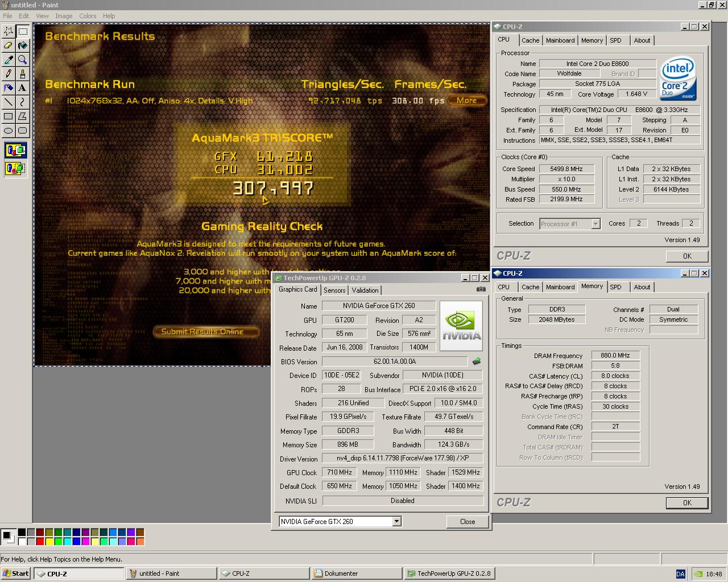
Task: Pick the orange swatch in the palette
Action: coord(140,542)
